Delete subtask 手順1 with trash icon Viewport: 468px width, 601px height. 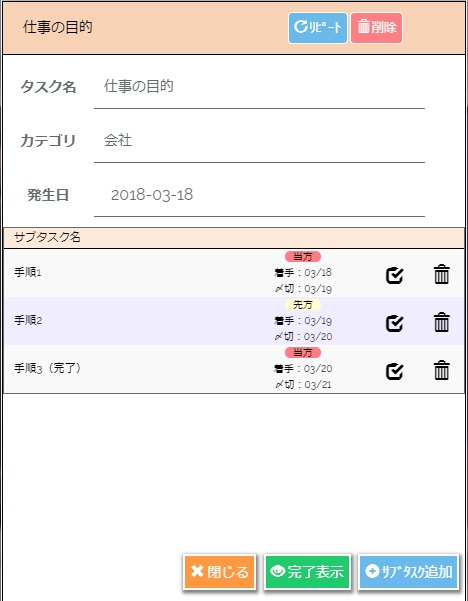[x=441, y=274]
